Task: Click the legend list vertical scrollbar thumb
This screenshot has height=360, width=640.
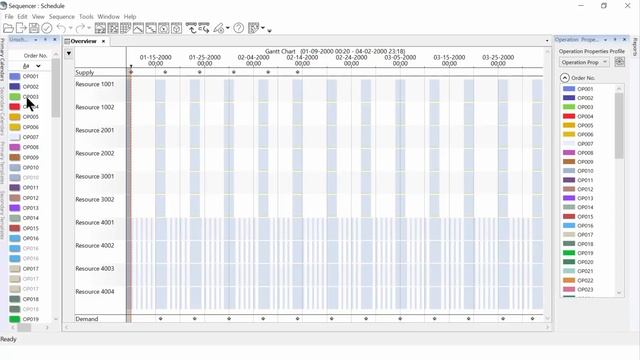Action: (619, 125)
